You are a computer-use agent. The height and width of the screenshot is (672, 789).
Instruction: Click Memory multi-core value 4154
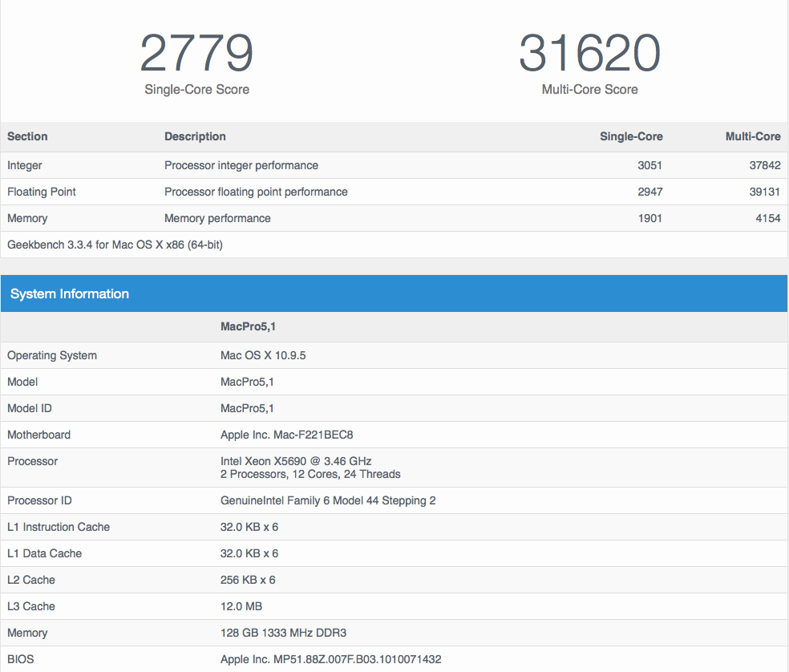[x=768, y=218]
